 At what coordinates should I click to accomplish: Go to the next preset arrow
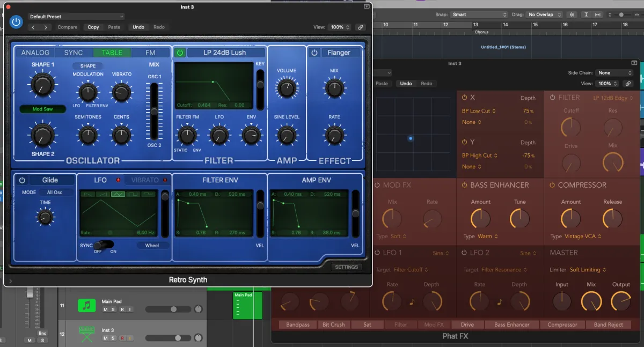[x=46, y=27]
